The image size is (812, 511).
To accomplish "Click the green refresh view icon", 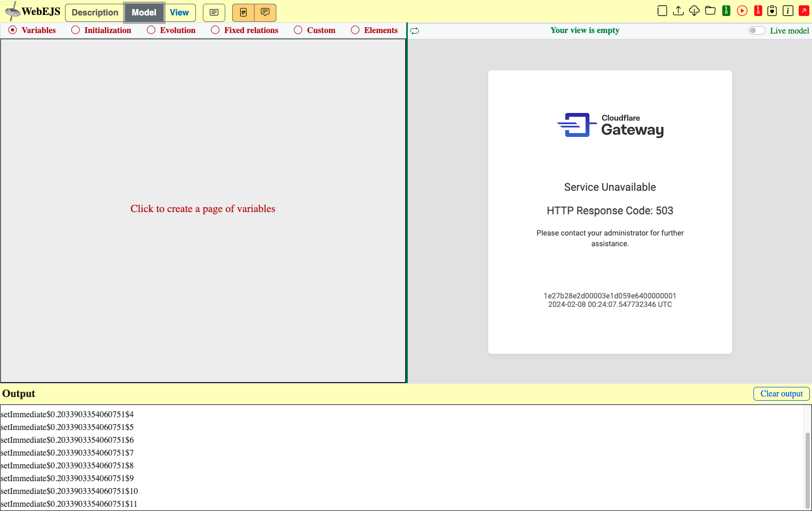I will click(415, 31).
